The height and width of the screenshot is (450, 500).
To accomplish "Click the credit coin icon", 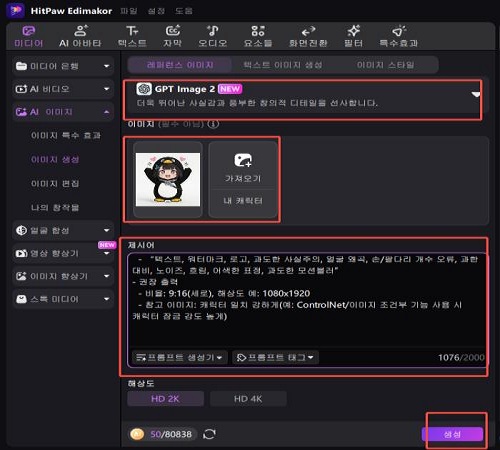I will 137,434.
